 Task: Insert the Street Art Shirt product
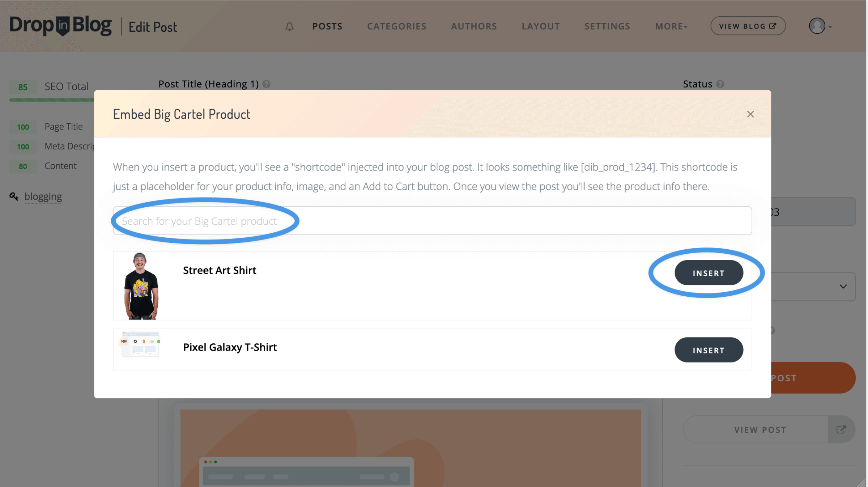click(709, 273)
